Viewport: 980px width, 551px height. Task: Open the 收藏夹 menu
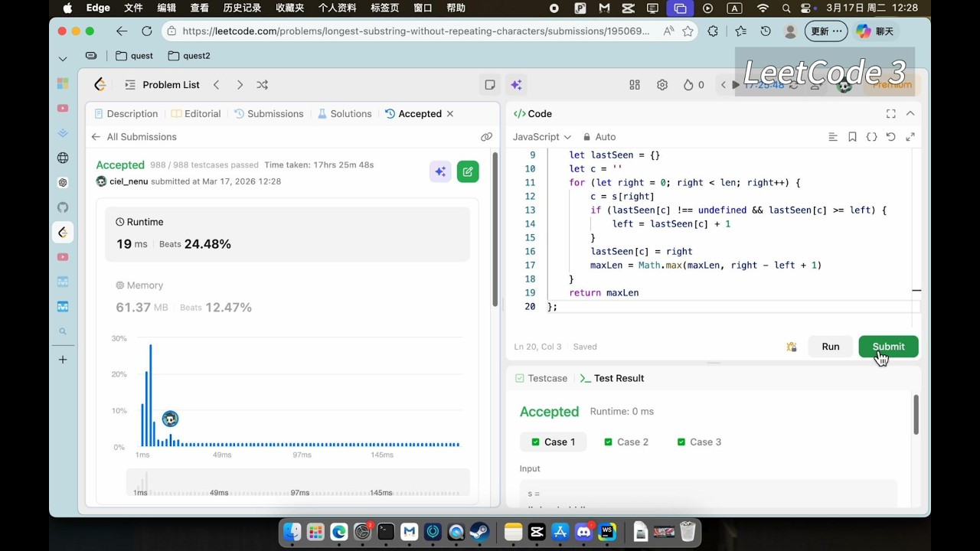290,8
